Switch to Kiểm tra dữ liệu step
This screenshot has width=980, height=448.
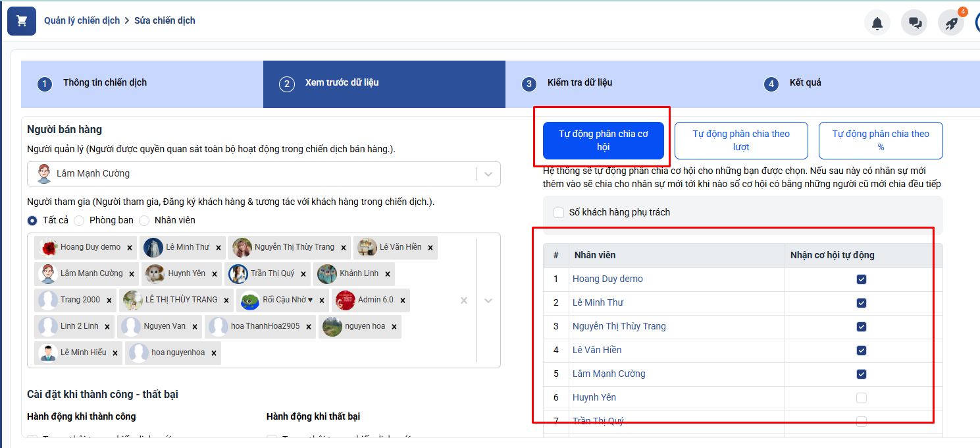579,83
